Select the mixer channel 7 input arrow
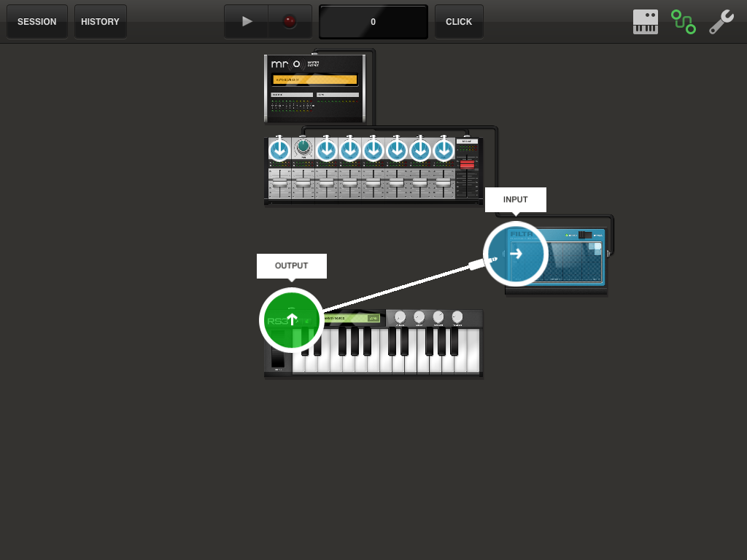747x560 pixels. (419, 150)
